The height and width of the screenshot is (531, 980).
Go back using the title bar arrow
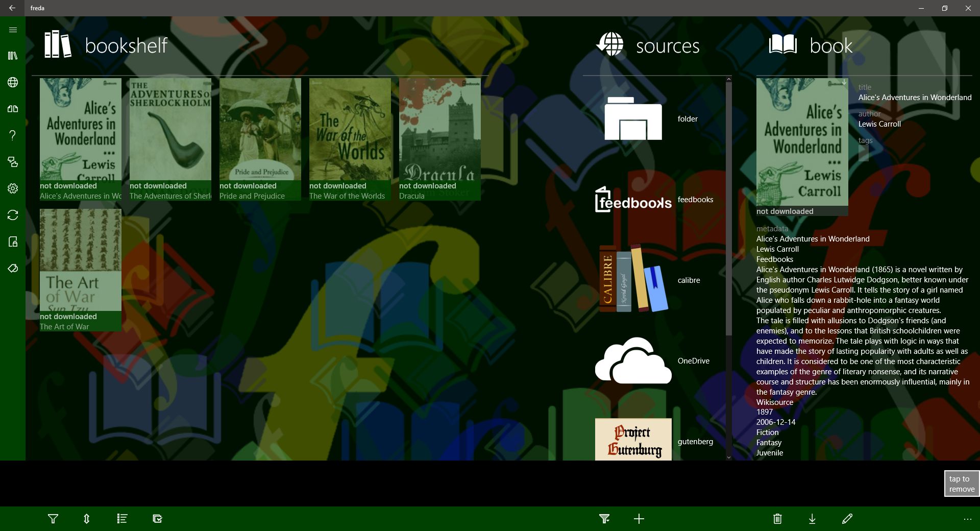point(12,8)
